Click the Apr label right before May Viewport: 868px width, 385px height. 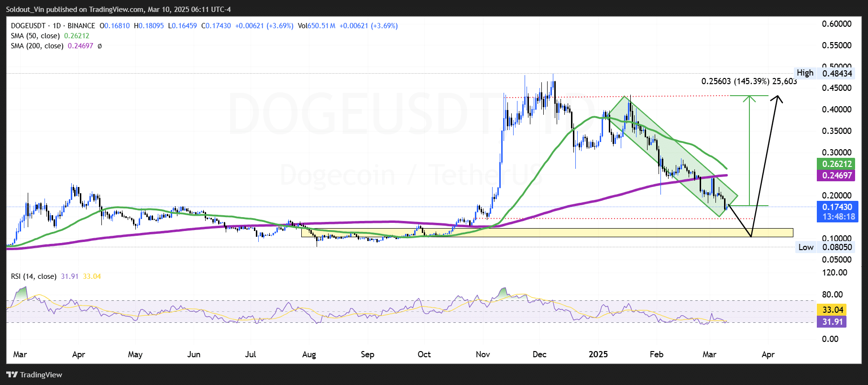click(78, 354)
